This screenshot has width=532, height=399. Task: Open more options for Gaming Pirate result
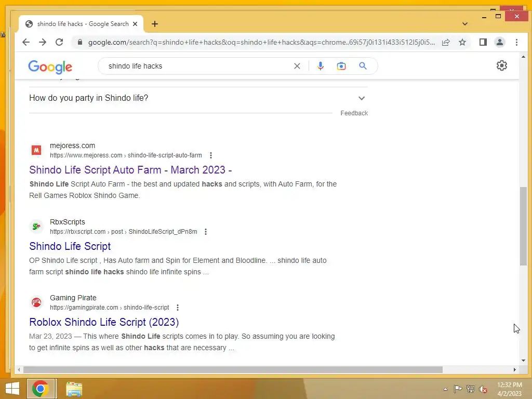[178, 308]
